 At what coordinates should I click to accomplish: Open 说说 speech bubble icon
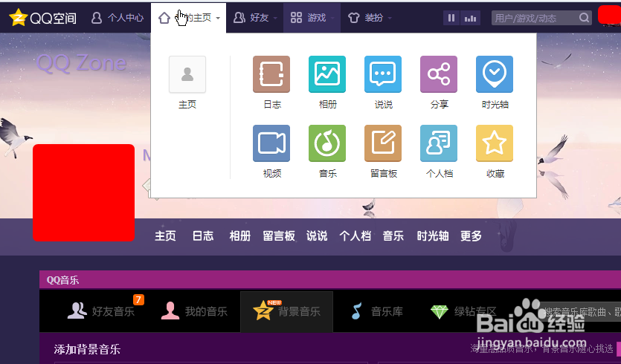(383, 74)
